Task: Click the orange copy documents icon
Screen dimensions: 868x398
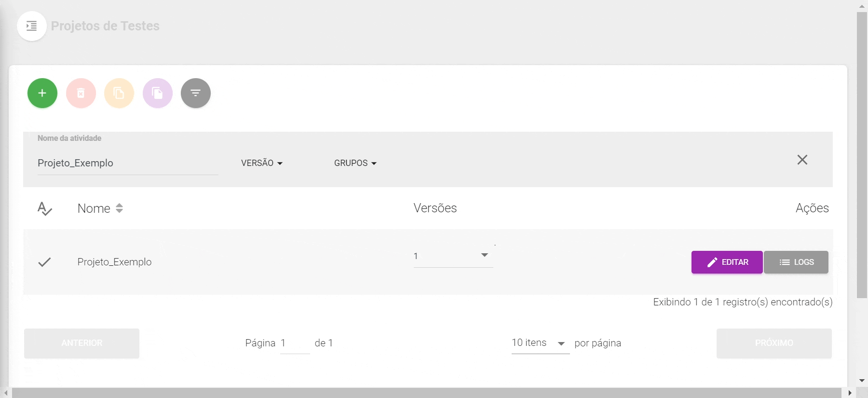Action: [x=119, y=93]
